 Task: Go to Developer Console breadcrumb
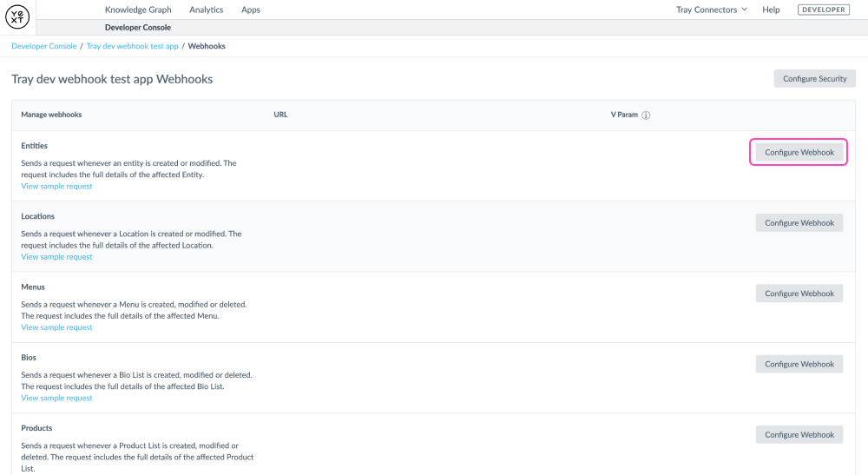click(x=43, y=46)
